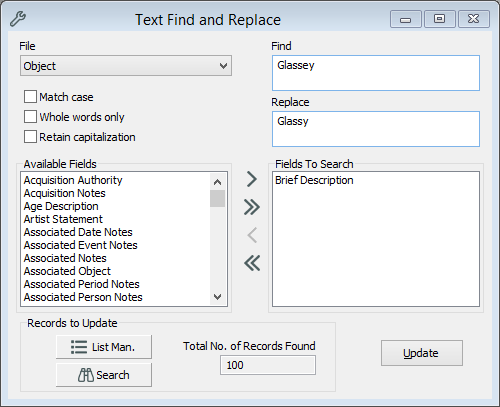Click the Search button with binoculars
The height and width of the screenshot is (407, 500).
tap(104, 375)
